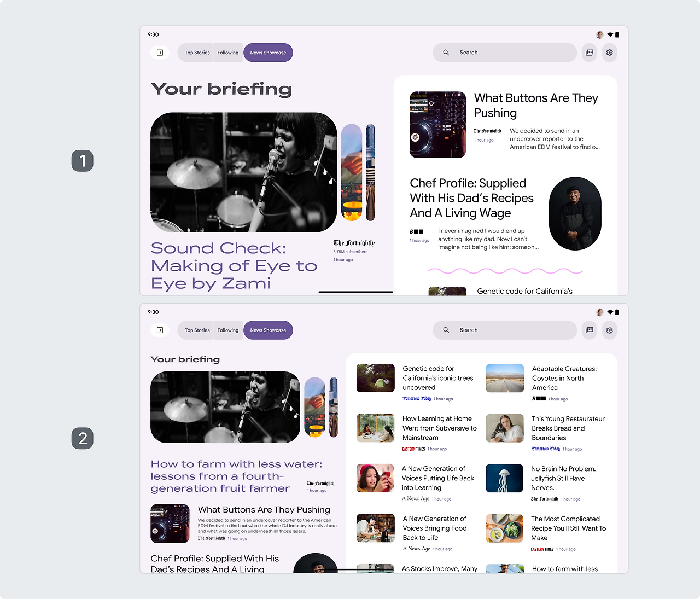Click the search magnifier icon in the lower screen

coord(446,330)
